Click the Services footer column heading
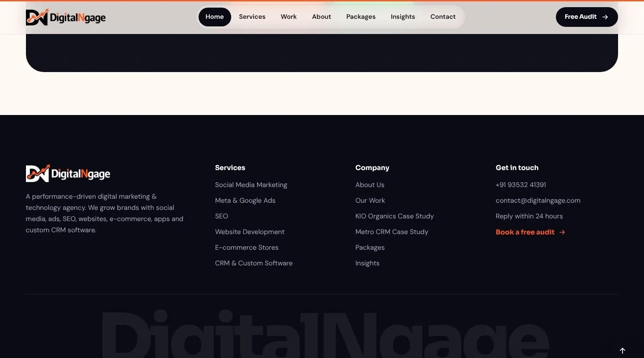644x358 pixels. 230,168
